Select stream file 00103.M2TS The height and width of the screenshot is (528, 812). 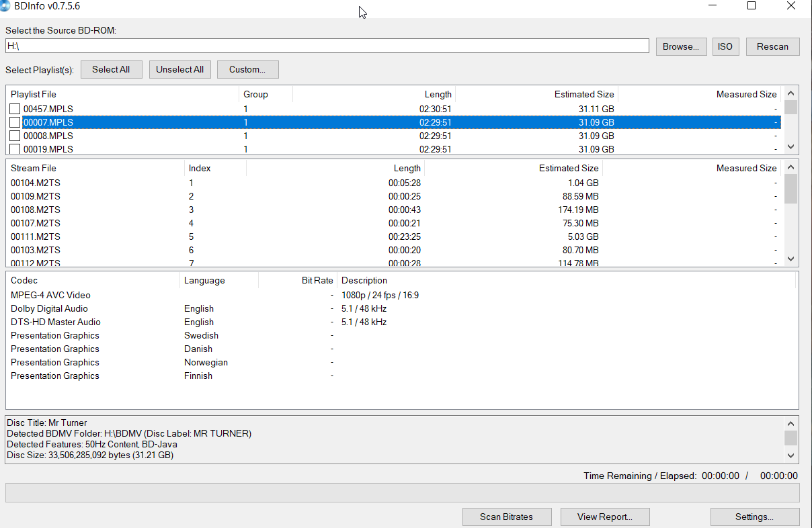[36, 250]
